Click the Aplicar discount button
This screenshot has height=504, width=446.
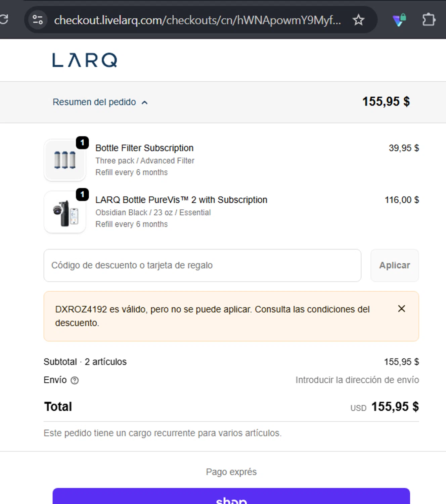click(x=395, y=265)
